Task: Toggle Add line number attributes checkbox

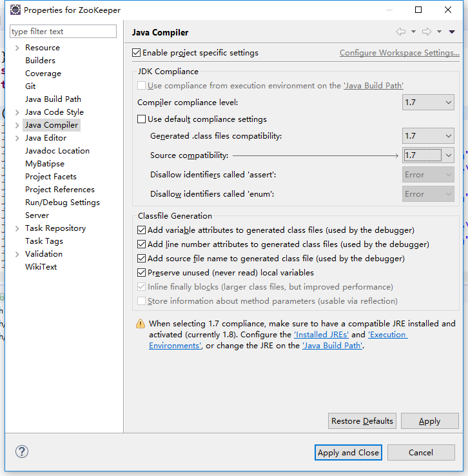Action: click(x=141, y=244)
